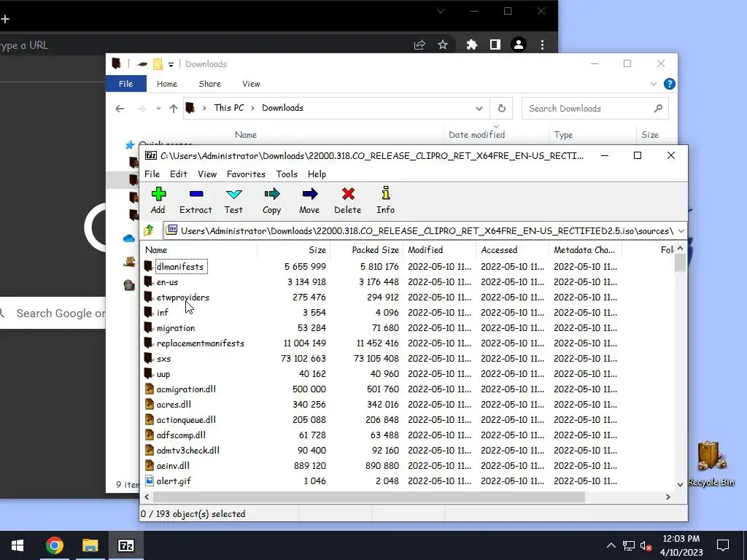The height and width of the screenshot is (560, 747).
Task: Show hidden system tray icons
Action: pyautogui.click(x=611, y=545)
